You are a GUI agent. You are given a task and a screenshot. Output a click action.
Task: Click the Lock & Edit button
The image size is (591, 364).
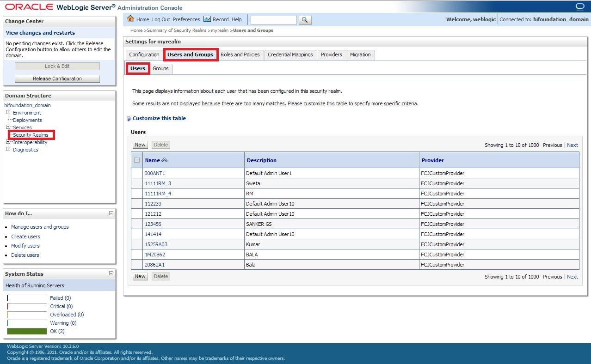point(57,66)
